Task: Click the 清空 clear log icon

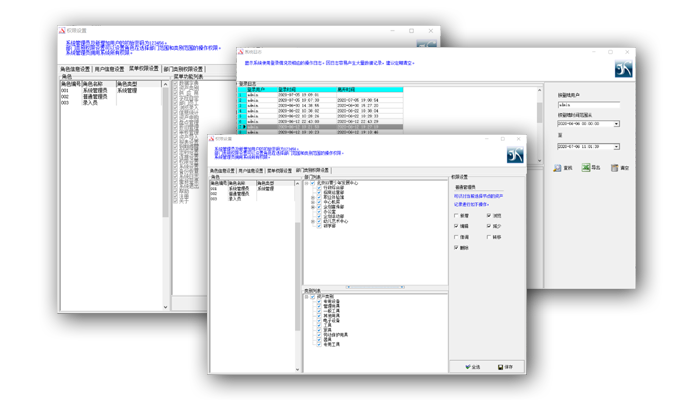Action: [x=612, y=168]
